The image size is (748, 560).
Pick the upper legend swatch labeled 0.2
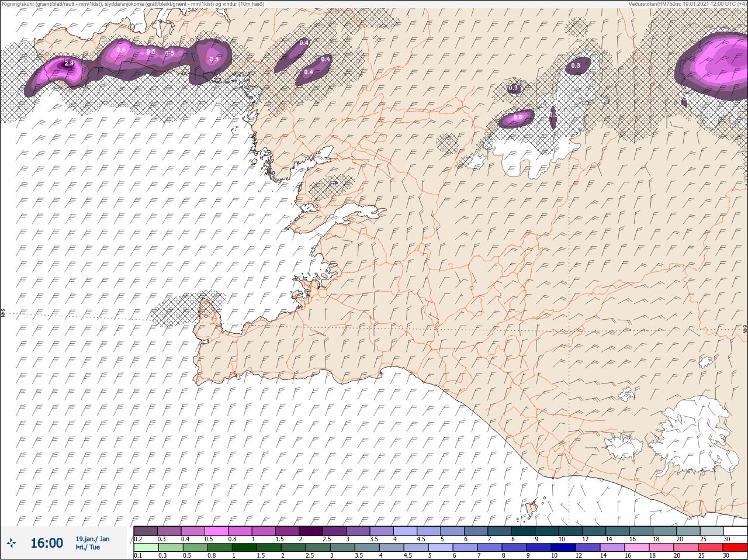click(x=146, y=531)
